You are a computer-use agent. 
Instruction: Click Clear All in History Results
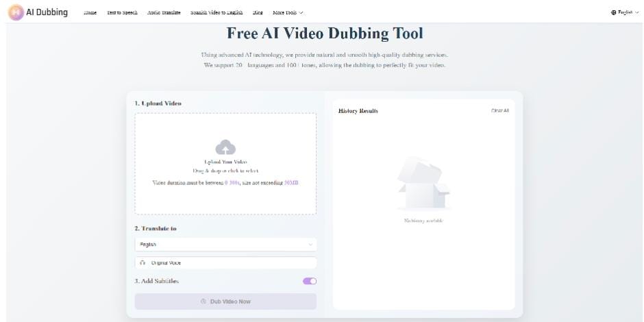[x=499, y=110]
